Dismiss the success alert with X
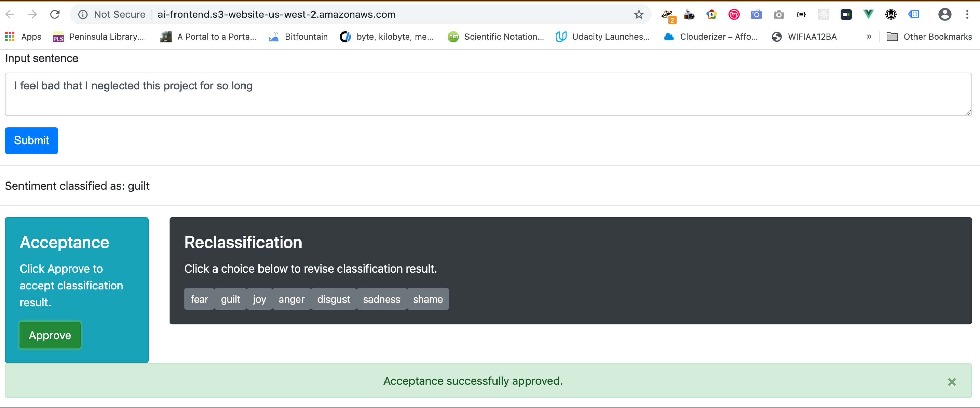980x408 pixels. point(951,382)
